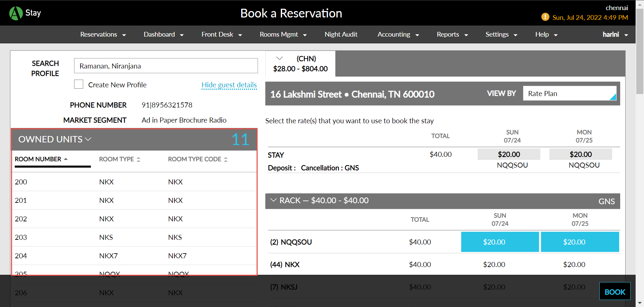The height and width of the screenshot is (307, 644).
Task: Click the ROOM TYPE sort arrows
Action: coord(138,159)
